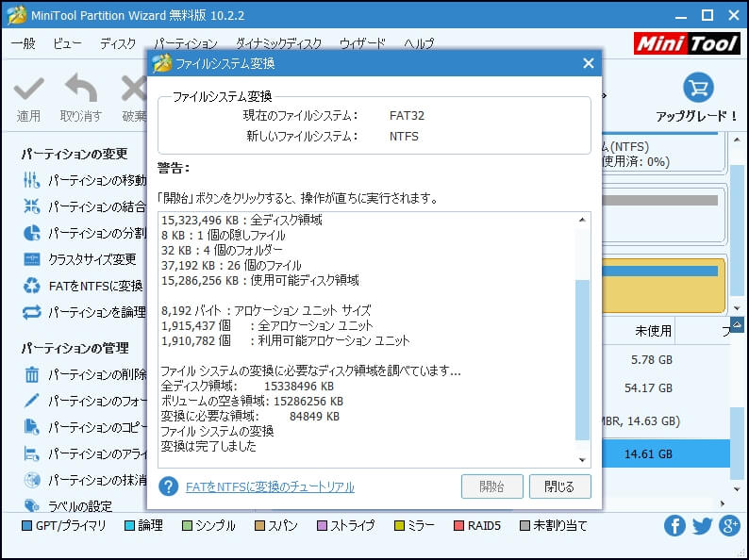Click the convert partition to logical arrows icon
Screen dimensions: 749x560
pos(31,312)
